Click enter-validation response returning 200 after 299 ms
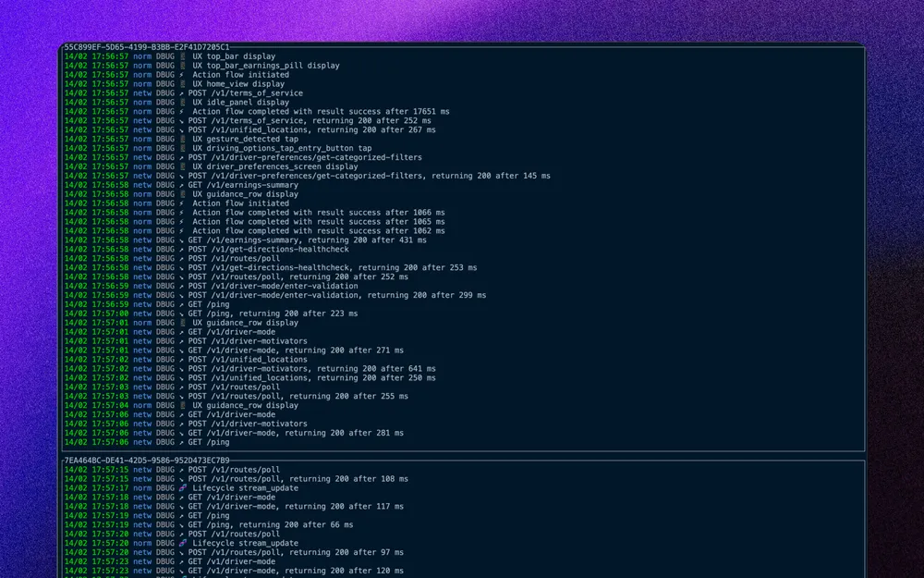This screenshot has height=578, width=924. pyautogui.click(x=336, y=296)
